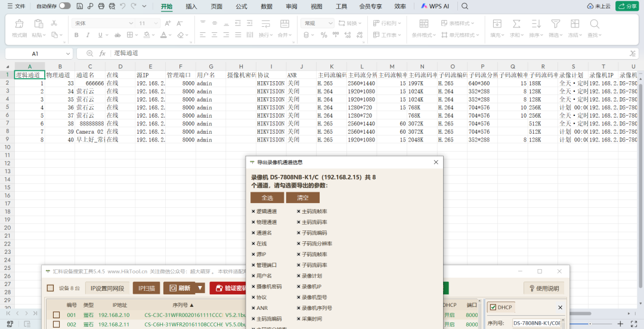Switch to the 数据 tab
This screenshot has width=644, height=329.
pyautogui.click(x=267, y=6)
